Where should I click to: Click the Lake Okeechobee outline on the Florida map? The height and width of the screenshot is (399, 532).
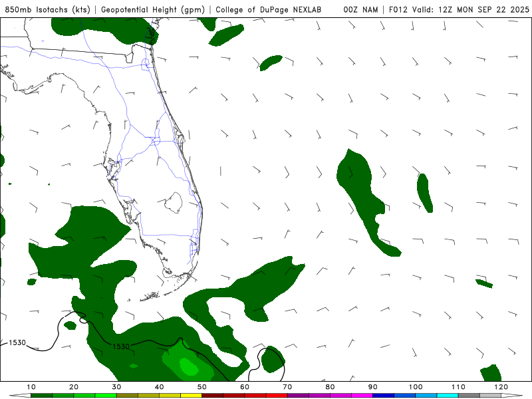pos(174,203)
